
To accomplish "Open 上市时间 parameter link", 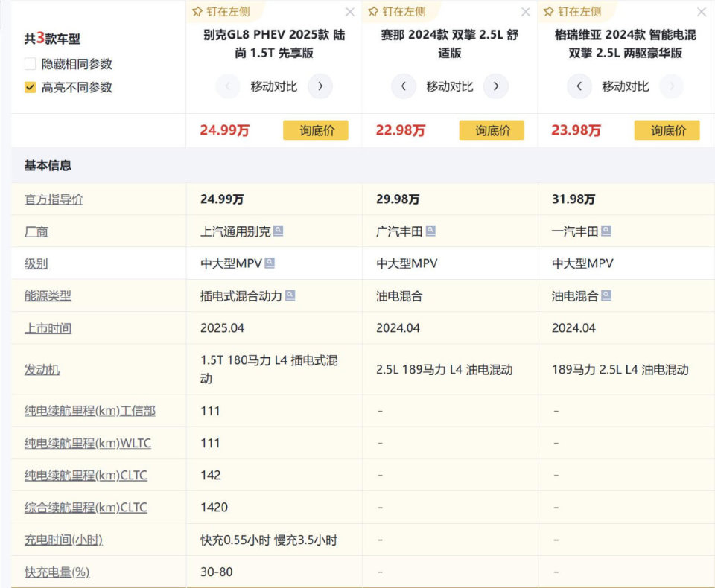I will [48, 328].
